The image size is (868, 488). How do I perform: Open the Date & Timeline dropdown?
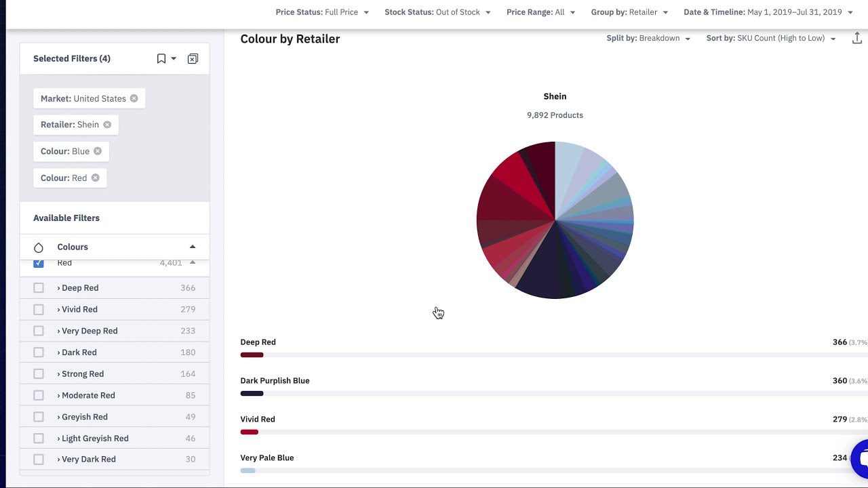[x=768, y=12]
